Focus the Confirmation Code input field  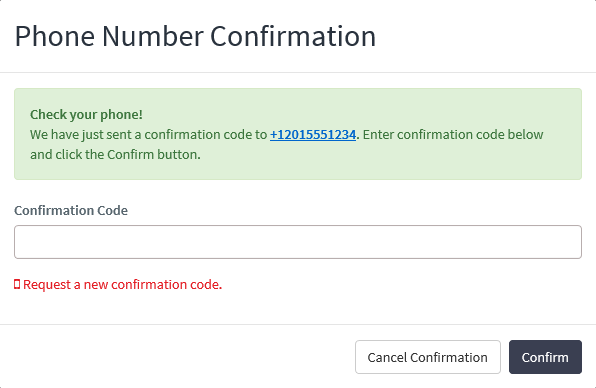tap(298, 242)
